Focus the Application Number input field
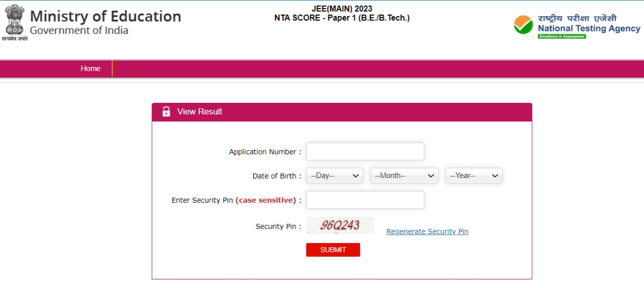The width and height of the screenshot is (644, 288). pyautogui.click(x=365, y=151)
